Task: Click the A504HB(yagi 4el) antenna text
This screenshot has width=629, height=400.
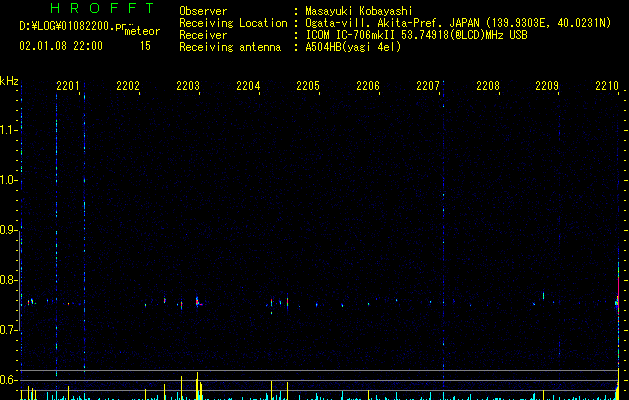Action: point(353,47)
